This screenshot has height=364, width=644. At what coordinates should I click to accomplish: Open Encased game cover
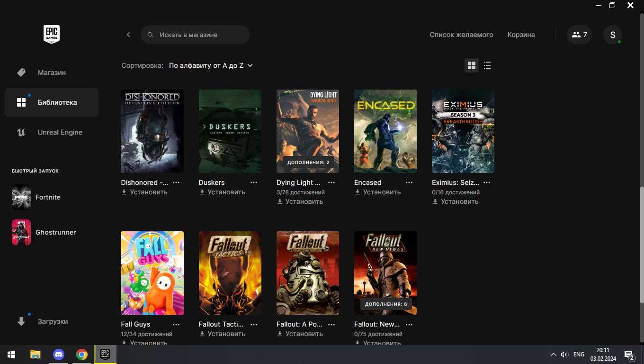click(385, 131)
